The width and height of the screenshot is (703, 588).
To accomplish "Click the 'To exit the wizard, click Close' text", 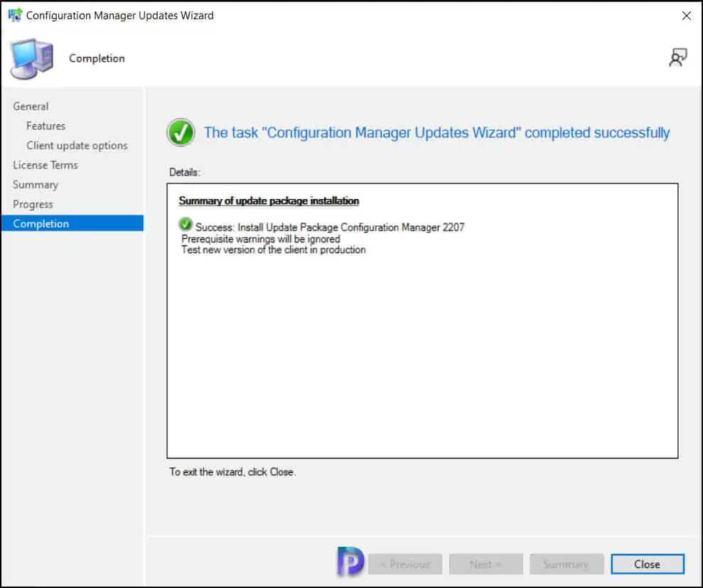I will [x=232, y=472].
